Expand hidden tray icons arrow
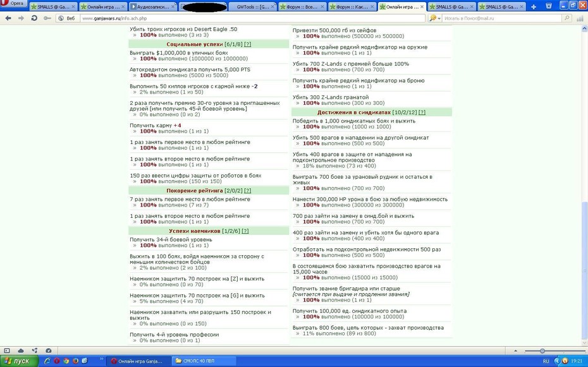The width and height of the screenshot is (588, 367). pyautogui.click(x=556, y=361)
